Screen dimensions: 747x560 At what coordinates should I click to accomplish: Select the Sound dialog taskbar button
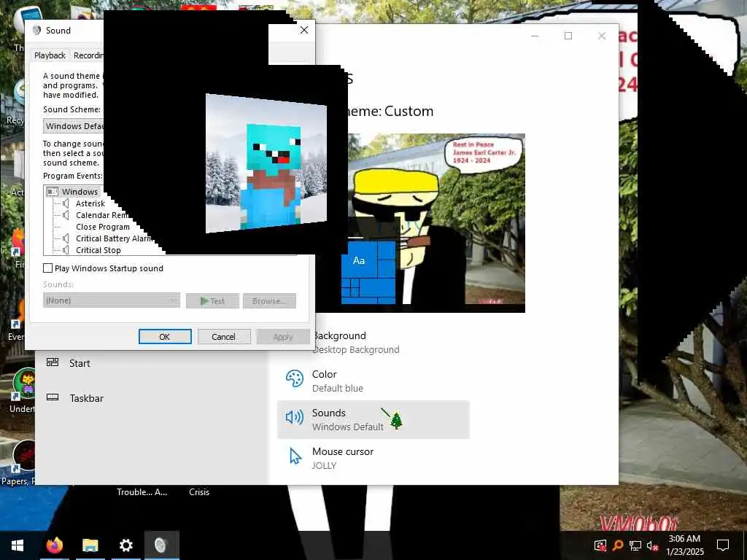161,545
